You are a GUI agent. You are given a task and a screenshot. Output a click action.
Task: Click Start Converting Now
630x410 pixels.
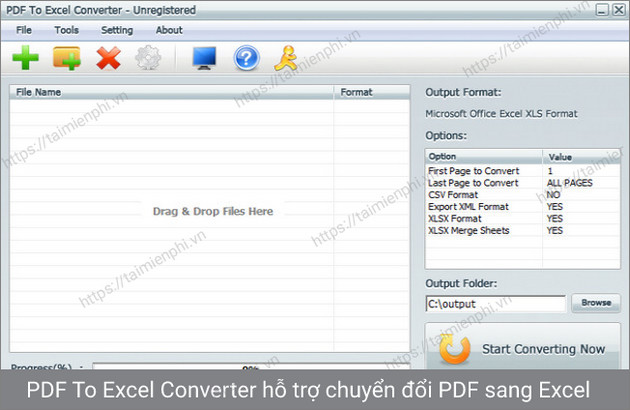coord(522,346)
